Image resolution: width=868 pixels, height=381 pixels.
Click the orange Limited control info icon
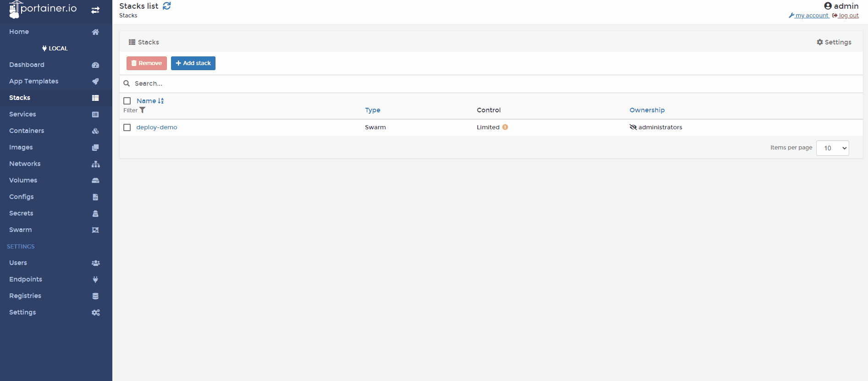tap(505, 127)
